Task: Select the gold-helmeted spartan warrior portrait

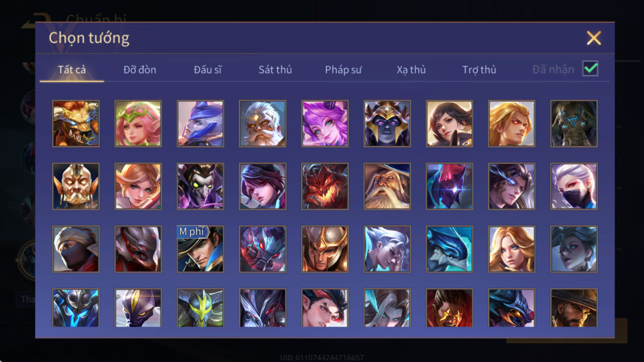Action: pos(325,249)
